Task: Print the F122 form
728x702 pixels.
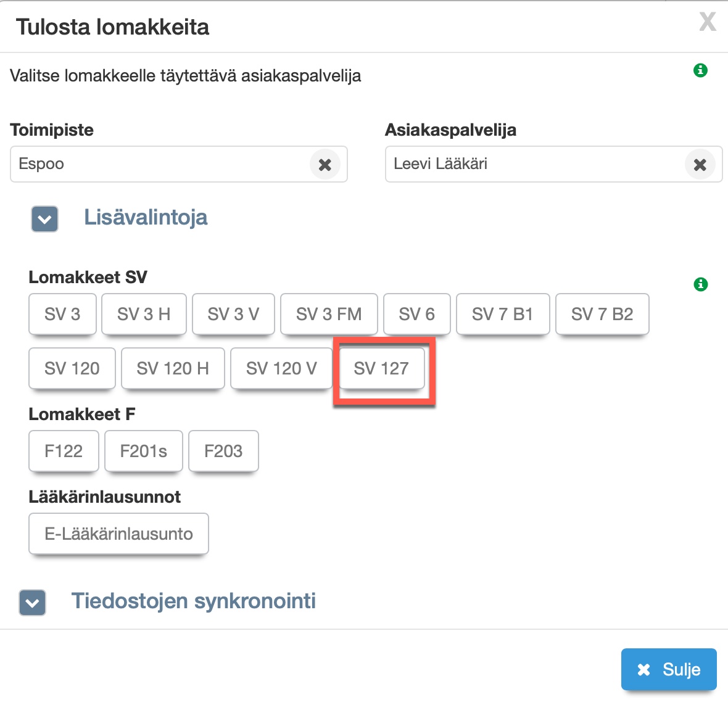Action: [64, 451]
